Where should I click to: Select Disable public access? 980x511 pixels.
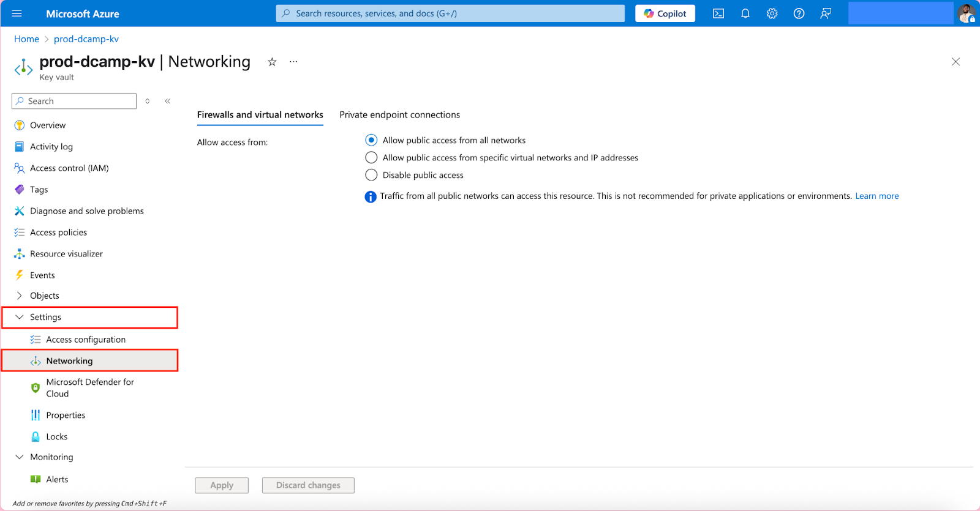coord(371,175)
